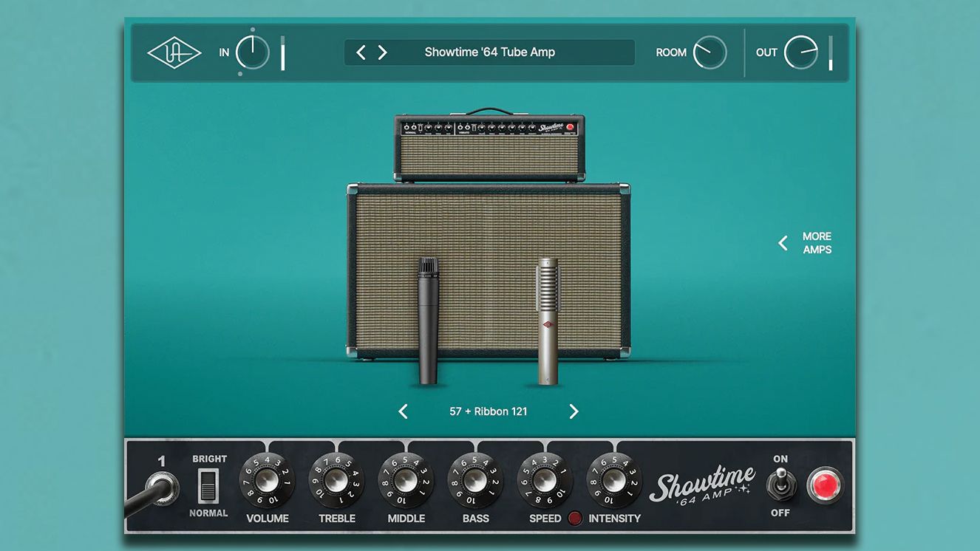The height and width of the screenshot is (551, 980).
Task: Go to next amp preset arrow
Action: pyautogui.click(x=382, y=52)
